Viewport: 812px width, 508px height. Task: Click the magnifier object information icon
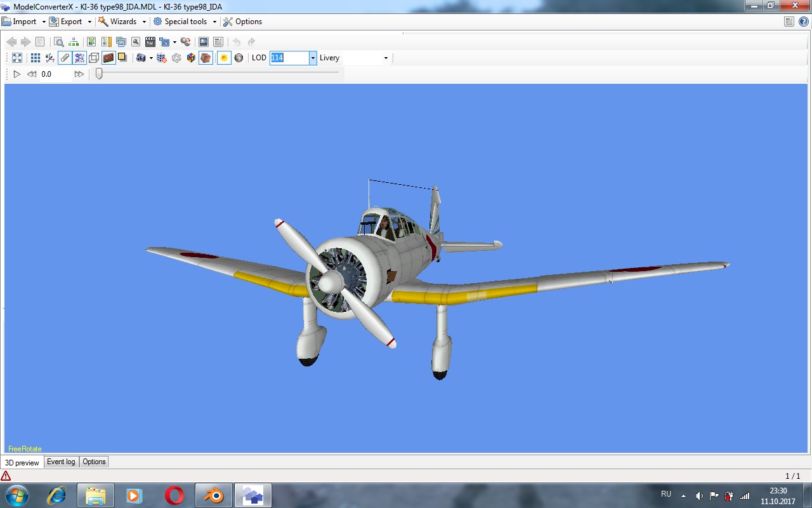59,42
